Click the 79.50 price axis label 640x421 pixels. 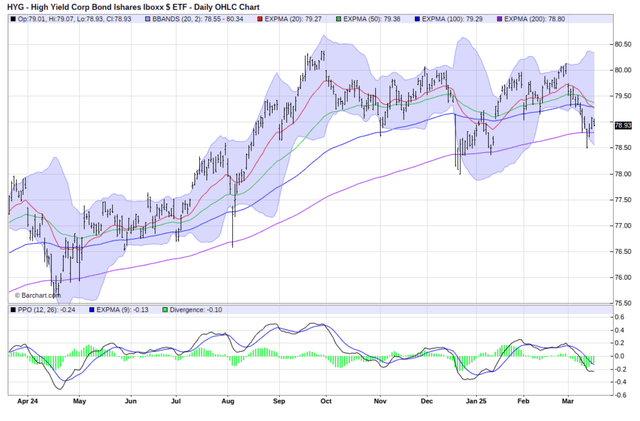pyautogui.click(x=623, y=96)
